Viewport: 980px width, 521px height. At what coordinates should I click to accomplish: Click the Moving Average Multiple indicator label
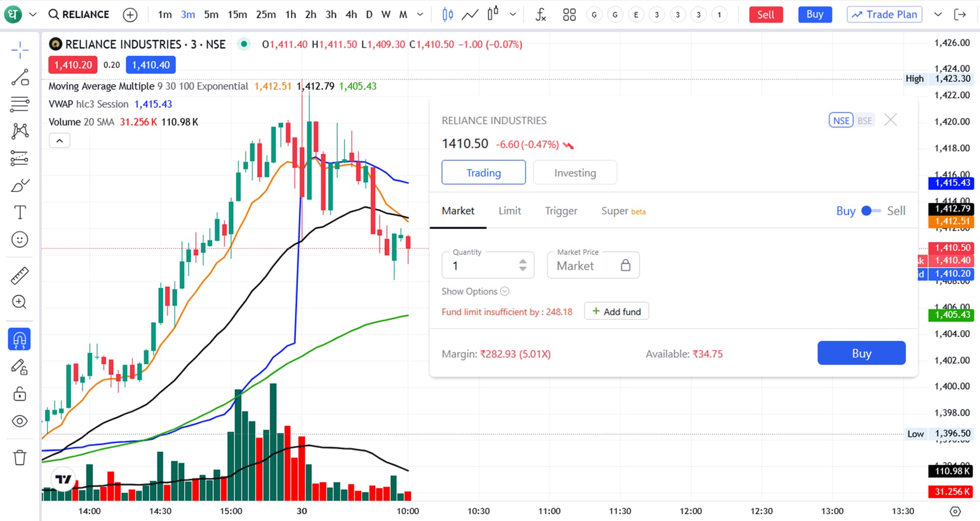coord(148,86)
